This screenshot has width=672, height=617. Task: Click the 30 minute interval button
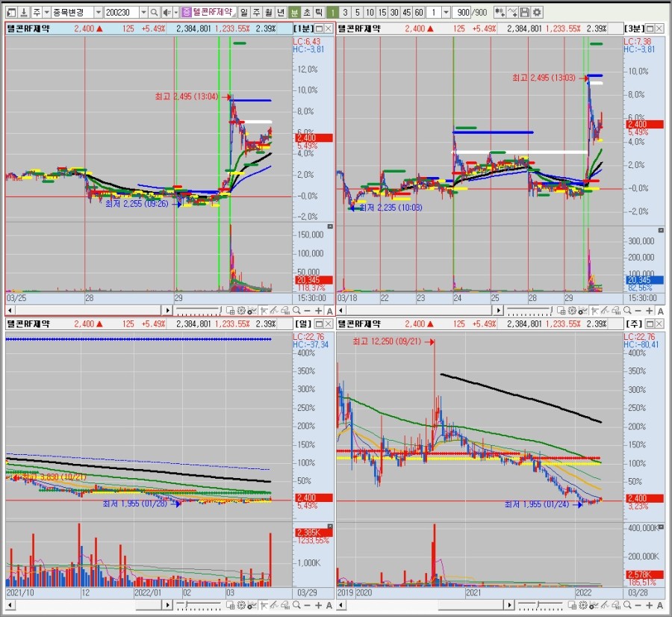[394, 13]
